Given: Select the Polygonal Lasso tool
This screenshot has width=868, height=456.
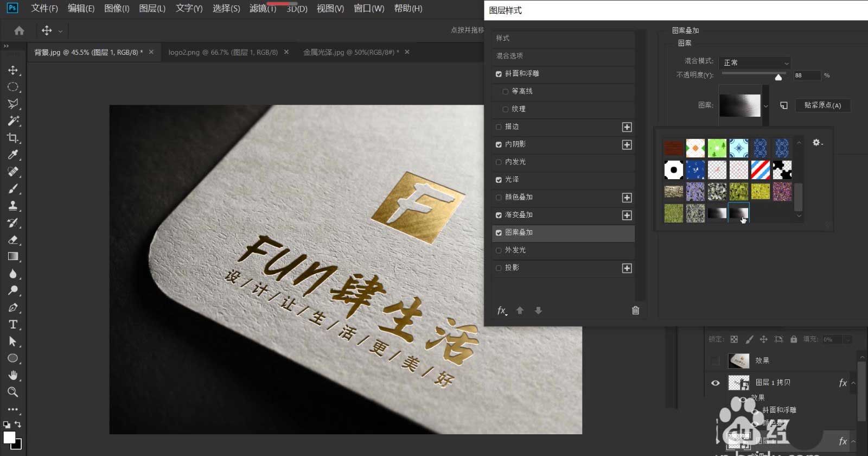Looking at the screenshot, I should click(x=13, y=104).
